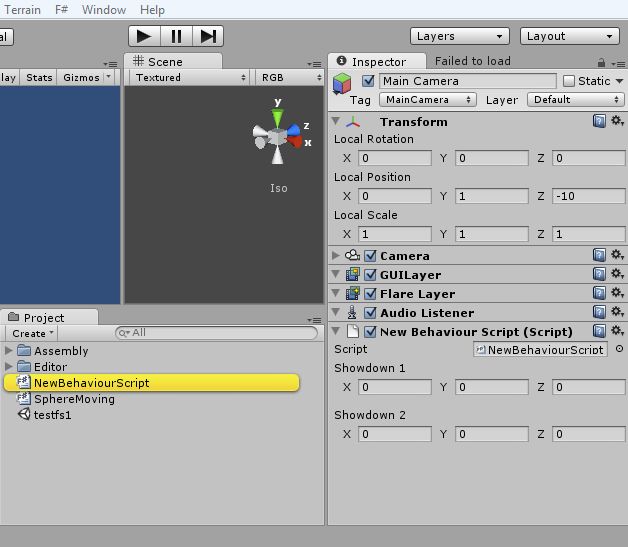Open the GUILayer component help icon
628x547 pixels.
[x=599, y=274]
